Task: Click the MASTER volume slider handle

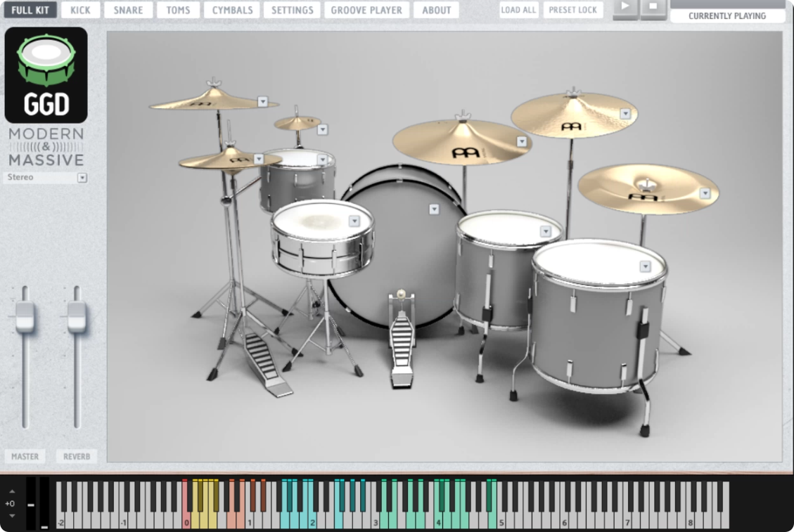Action: (25, 317)
